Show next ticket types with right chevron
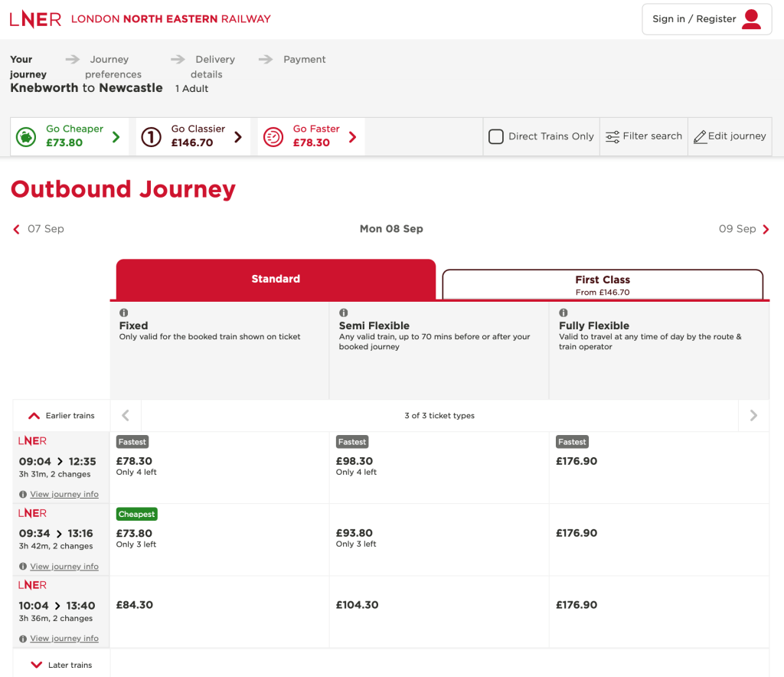Viewport: 784px width, 677px height. click(x=753, y=416)
